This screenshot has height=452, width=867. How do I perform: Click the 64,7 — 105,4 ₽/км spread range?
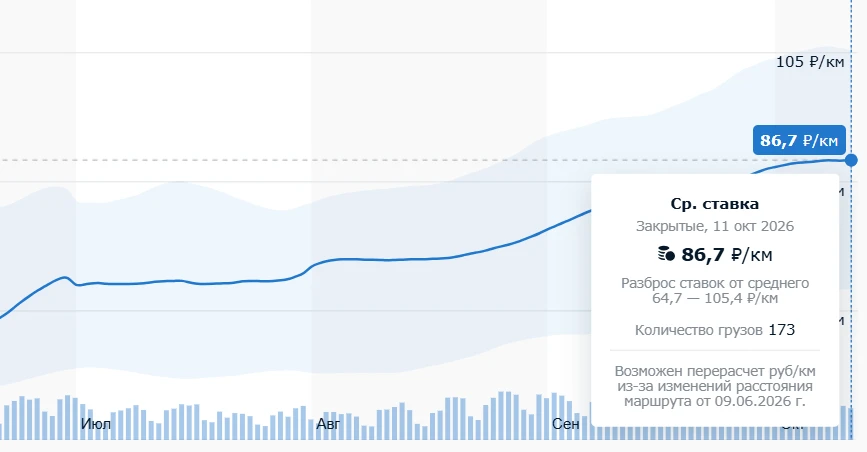pyautogui.click(x=714, y=298)
